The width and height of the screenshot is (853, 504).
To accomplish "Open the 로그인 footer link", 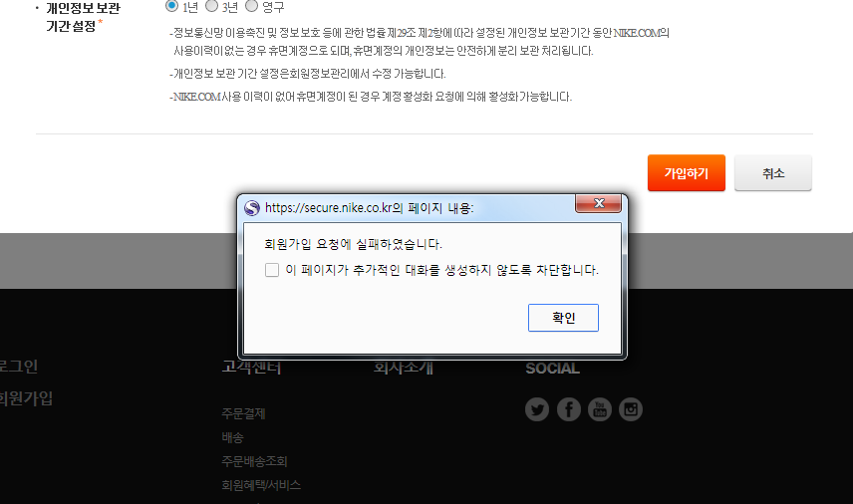I will [18, 366].
